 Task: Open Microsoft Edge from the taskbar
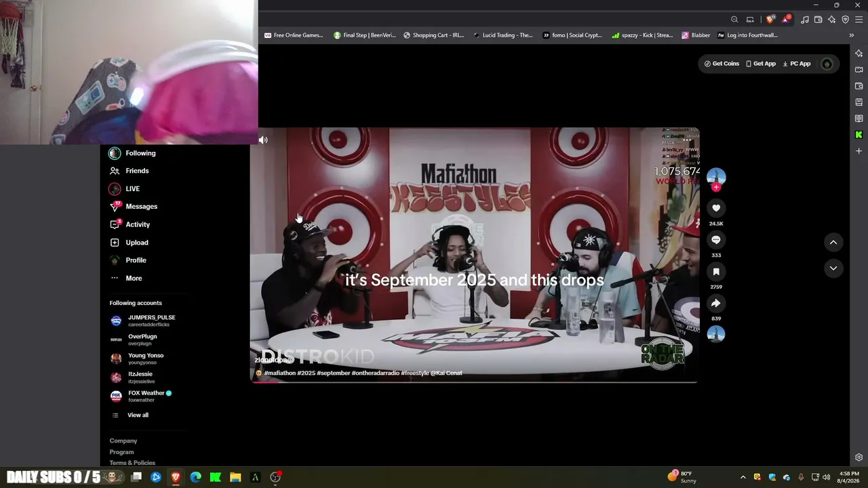pos(195,477)
